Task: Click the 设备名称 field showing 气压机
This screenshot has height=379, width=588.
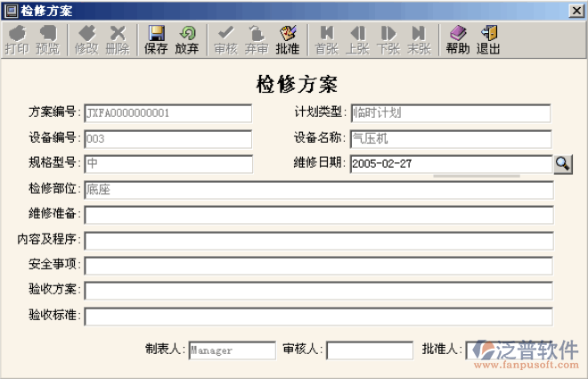Action: click(451, 139)
